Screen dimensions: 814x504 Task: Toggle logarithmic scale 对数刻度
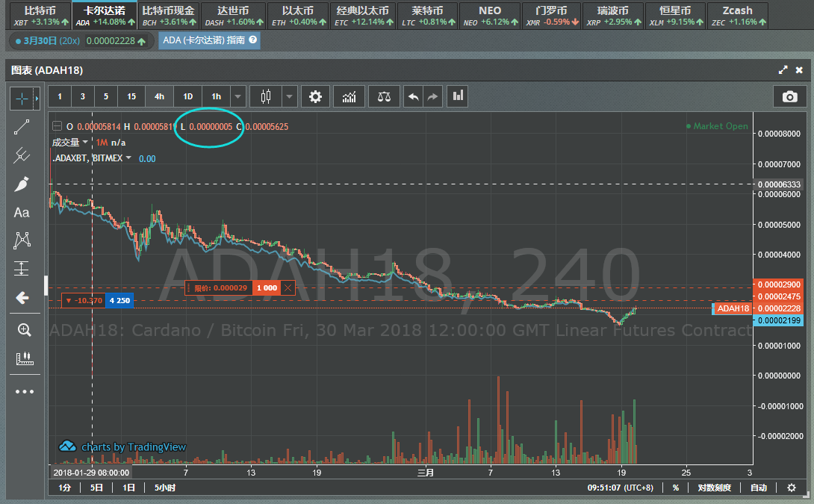tap(714, 488)
